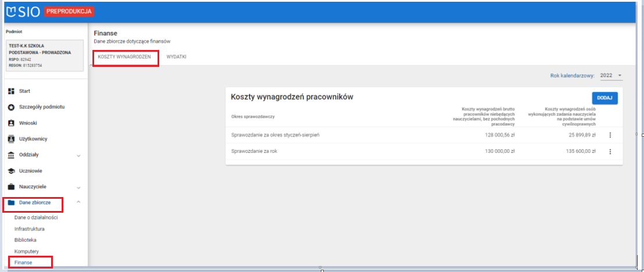Click the Użytkownicy sidebar icon
The height and width of the screenshot is (272, 644).
tap(11, 139)
